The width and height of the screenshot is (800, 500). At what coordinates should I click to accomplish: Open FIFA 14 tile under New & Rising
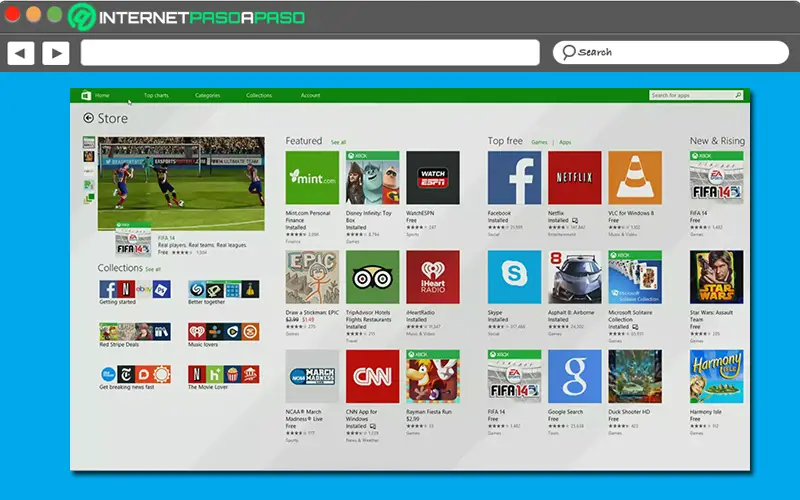716,178
